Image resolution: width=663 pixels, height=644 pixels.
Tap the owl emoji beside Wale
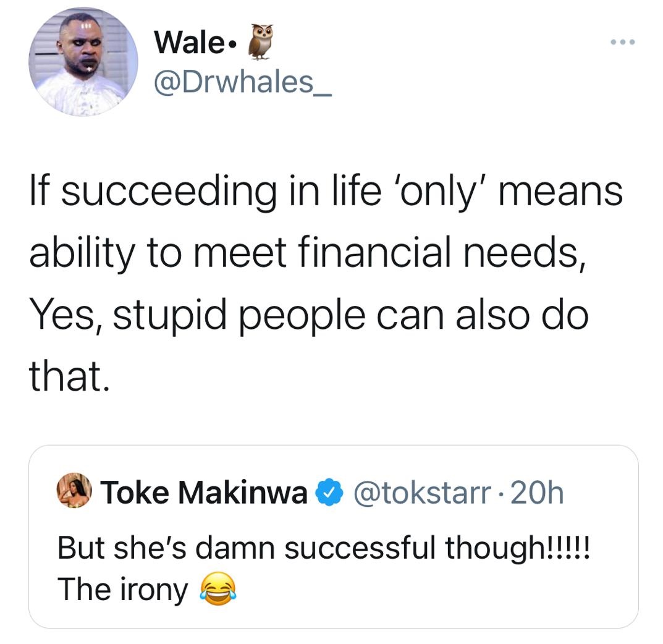tap(261, 41)
